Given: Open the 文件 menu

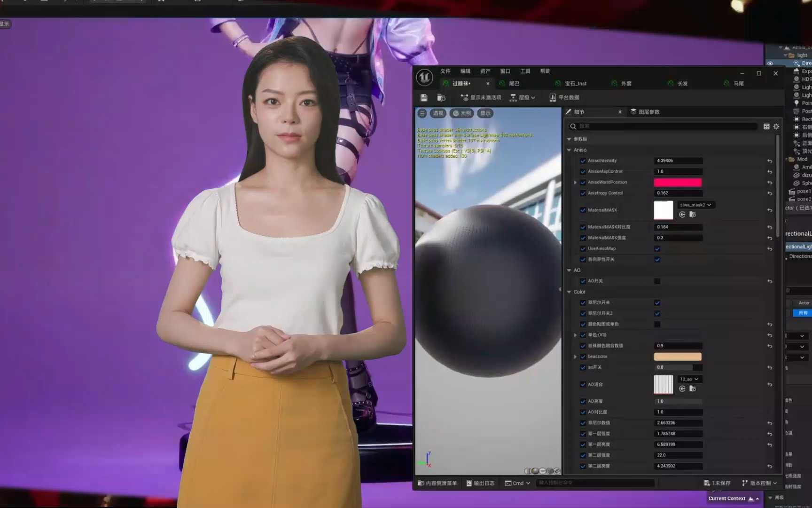Looking at the screenshot, I should (445, 71).
